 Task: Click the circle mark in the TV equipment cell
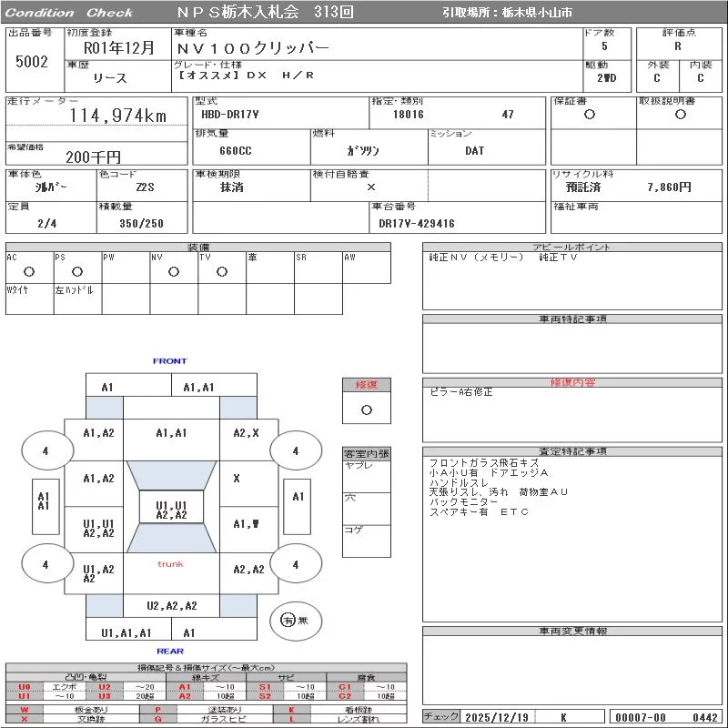pyautogui.click(x=222, y=272)
